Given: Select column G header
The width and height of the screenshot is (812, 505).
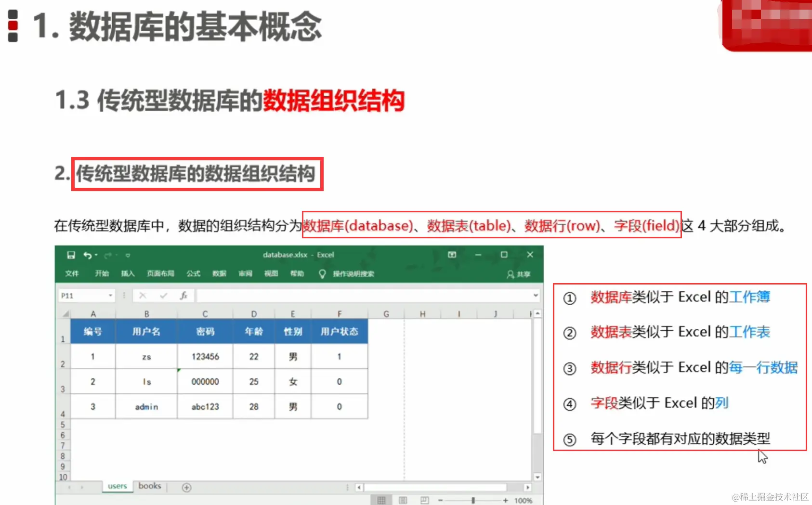Looking at the screenshot, I should (x=386, y=314).
